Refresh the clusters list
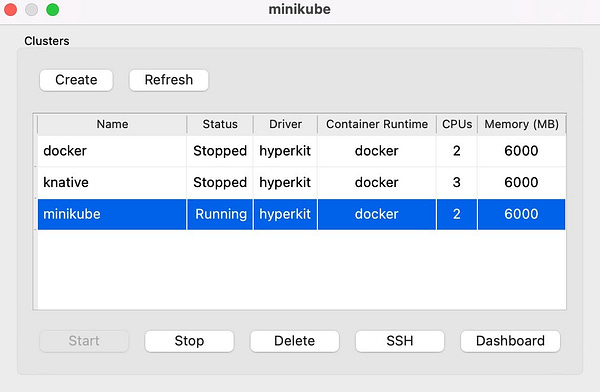The height and width of the screenshot is (392, 600). pyautogui.click(x=169, y=80)
